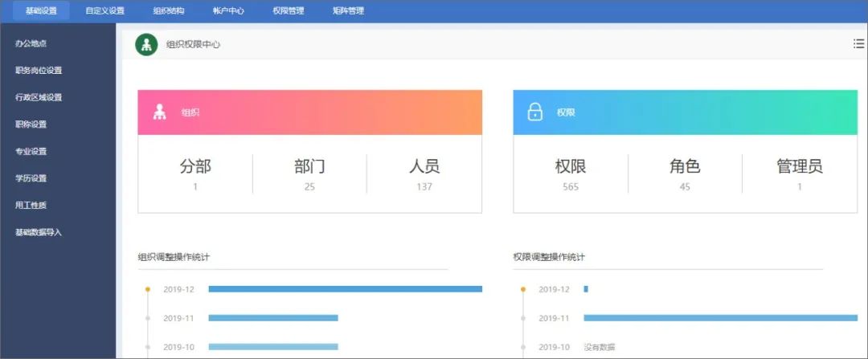View the 管理员 statistic tile
The height and width of the screenshot is (359, 868).
pos(800,173)
